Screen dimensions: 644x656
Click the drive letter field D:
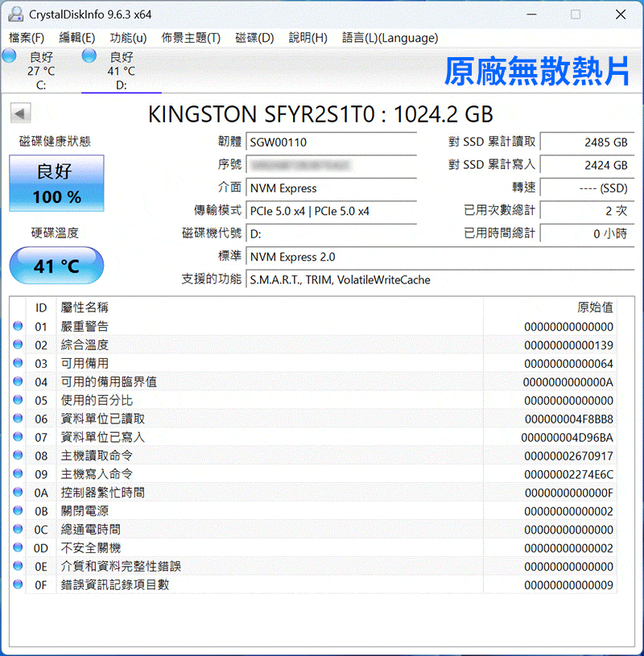[x=331, y=234]
